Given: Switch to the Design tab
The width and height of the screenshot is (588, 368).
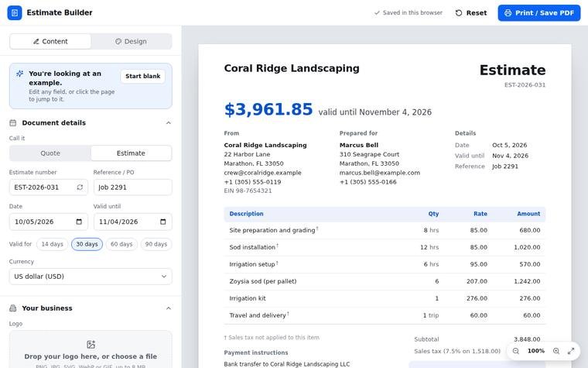Looking at the screenshot, I should click(131, 41).
